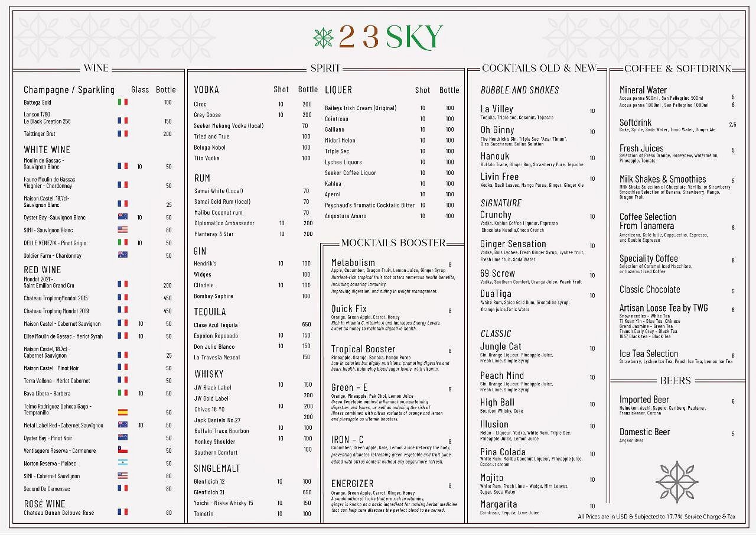Viewport: 756px width, 535px height.
Task: Click the service charge and tax note
Action: click(x=657, y=517)
